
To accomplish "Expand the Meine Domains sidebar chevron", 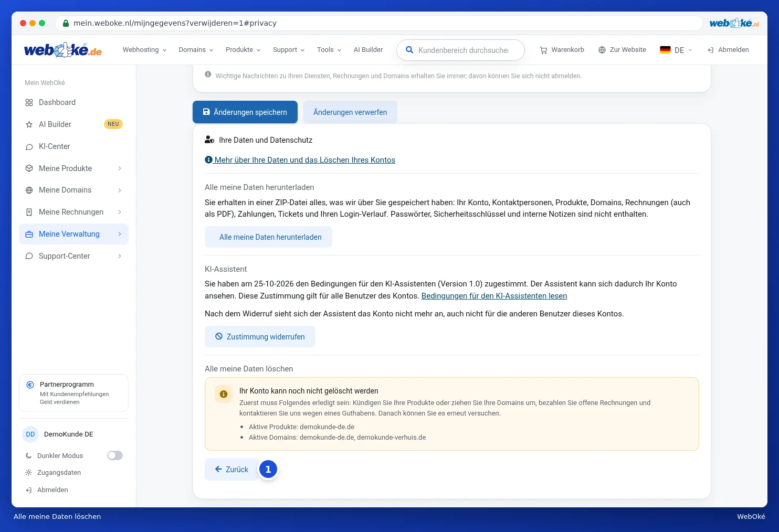I will coord(120,190).
